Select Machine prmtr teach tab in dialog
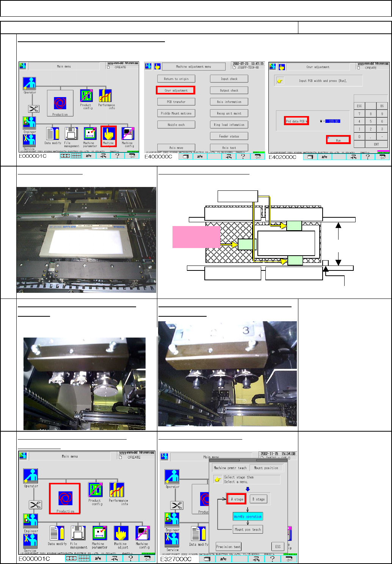 point(230,468)
